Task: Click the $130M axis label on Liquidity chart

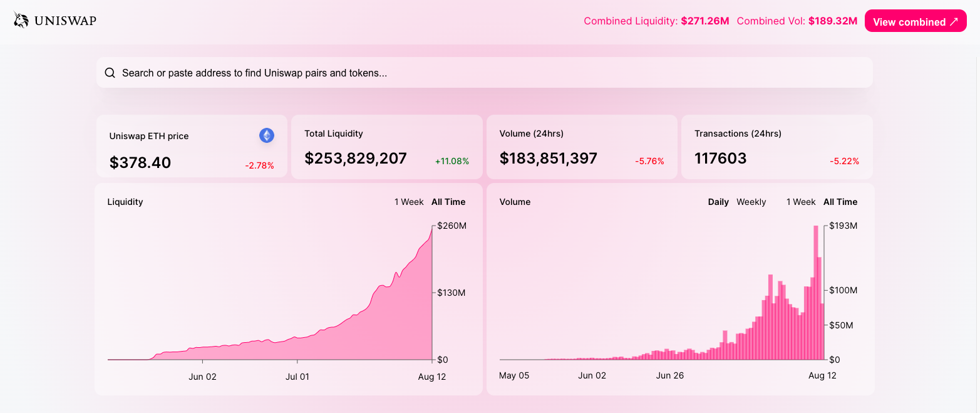Action: pos(451,293)
